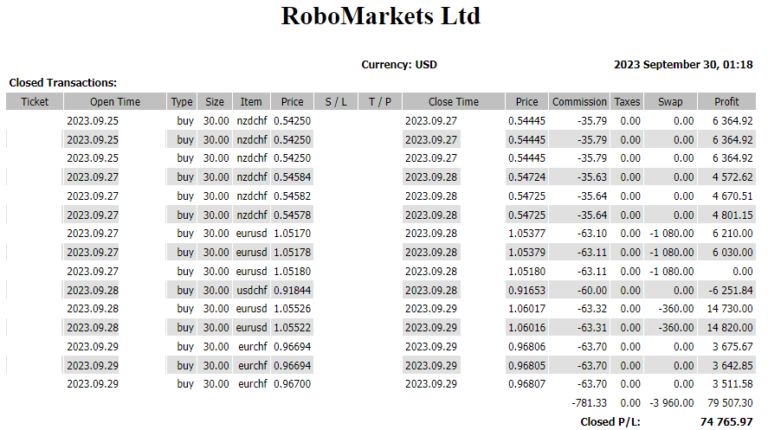Screen dimensions: 768x430
Task: Click the Price header beside Item
Action: (x=292, y=102)
